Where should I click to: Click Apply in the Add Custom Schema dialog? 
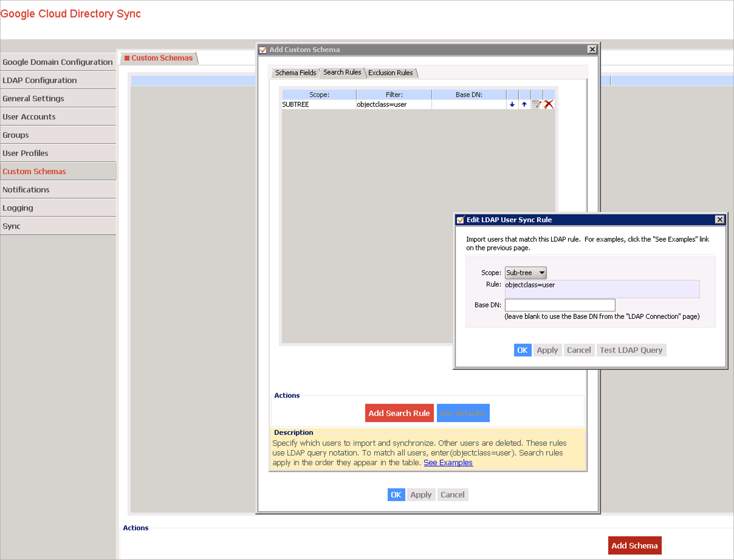[420, 495]
